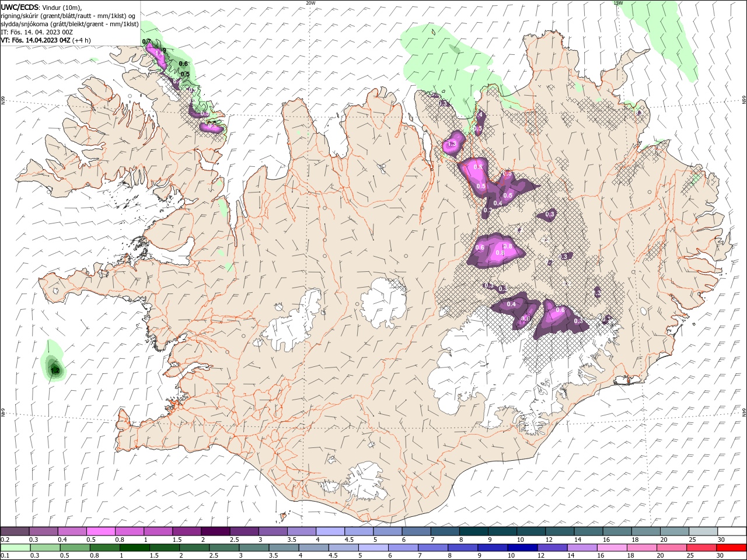Image resolution: width=747 pixels, height=560 pixels.
Task: Pick the 18 pink swatch in lower legend row
Action: tap(641, 548)
